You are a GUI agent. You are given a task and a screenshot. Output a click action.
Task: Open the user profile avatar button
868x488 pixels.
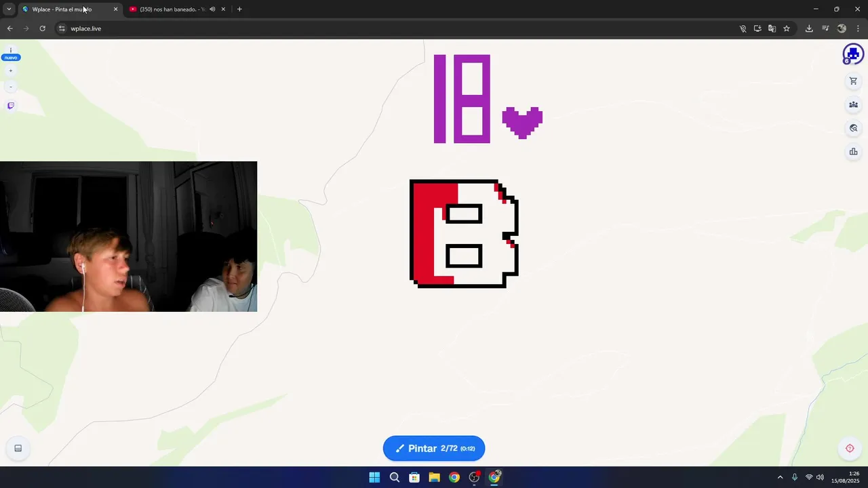[853, 54]
